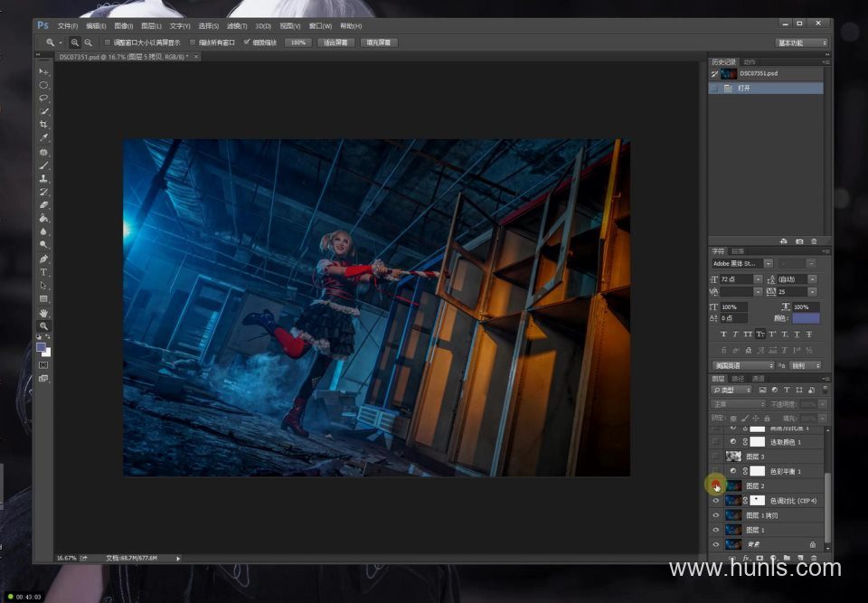Select the Pen tool
Screen dimensions: 868x603
tap(43, 259)
